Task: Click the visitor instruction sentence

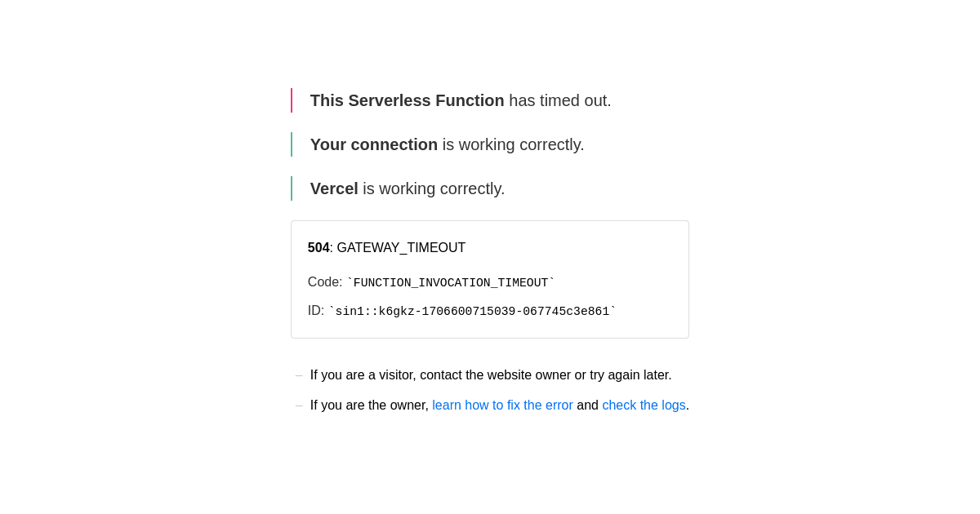Action: [x=491, y=375]
